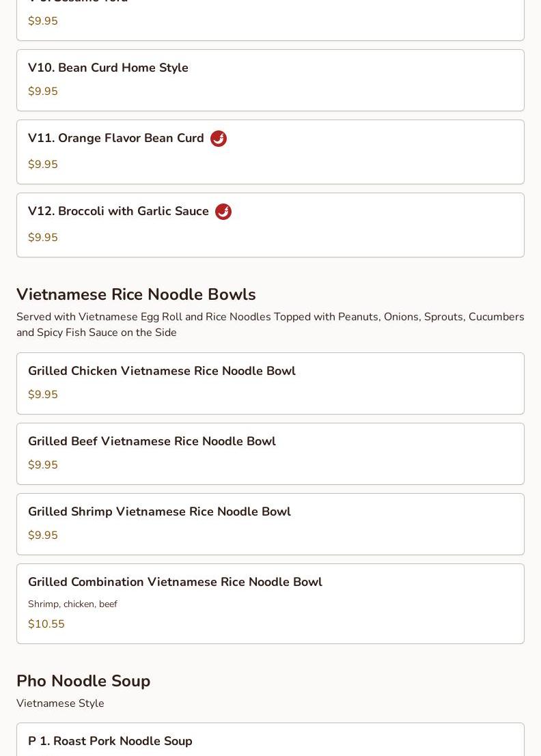Click the Vietnamese Style subtitle text
Image resolution: width=541 pixels, height=756 pixels.
pyautogui.click(x=60, y=703)
